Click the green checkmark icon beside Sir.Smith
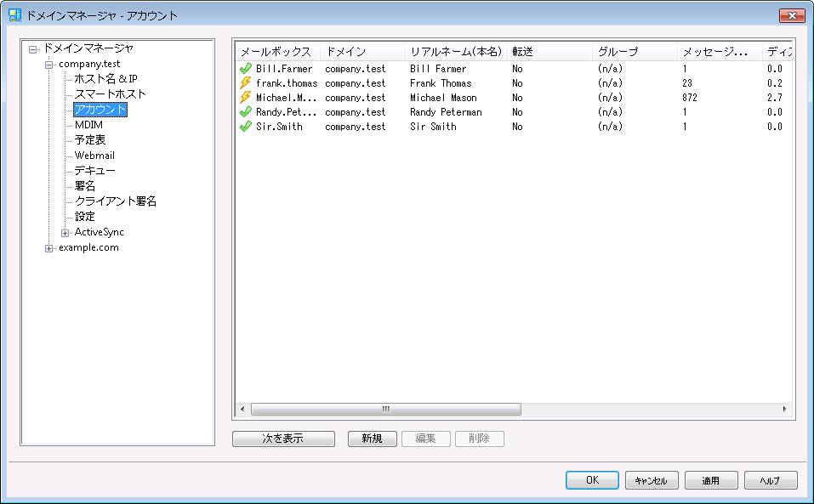The width and height of the screenshot is (814, 504). [246, 127]
